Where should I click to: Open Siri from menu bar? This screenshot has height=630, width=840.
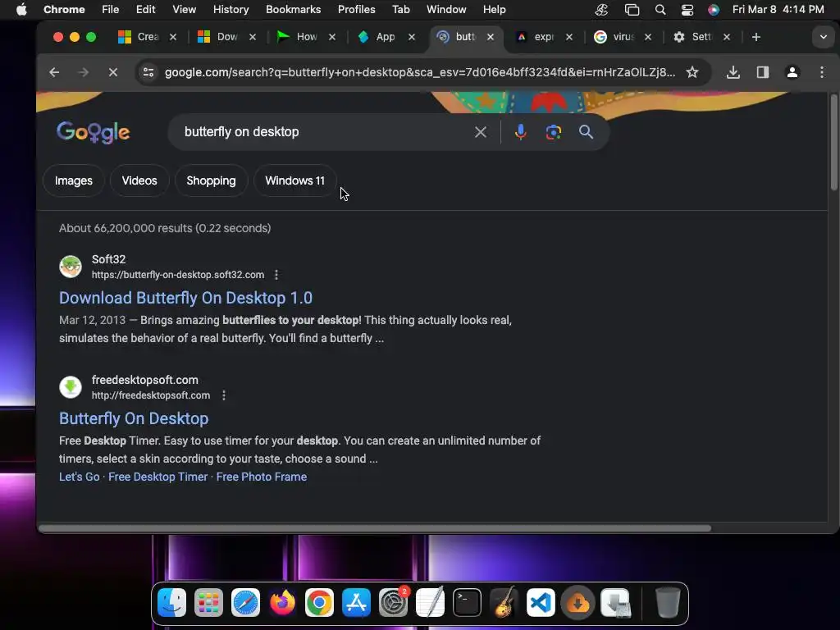pos(714,10)
